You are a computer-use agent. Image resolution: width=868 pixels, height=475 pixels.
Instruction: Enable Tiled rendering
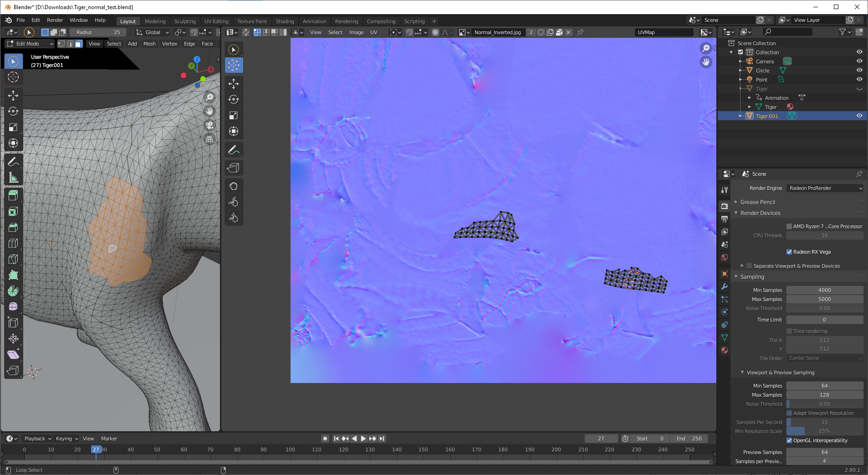tap(790, 331)
